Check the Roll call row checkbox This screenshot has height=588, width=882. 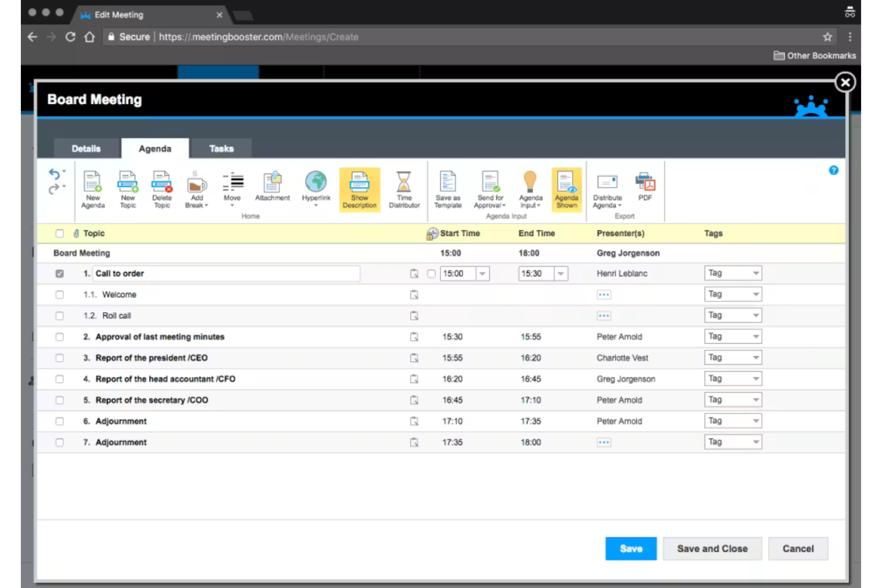(x=60, y=316)
